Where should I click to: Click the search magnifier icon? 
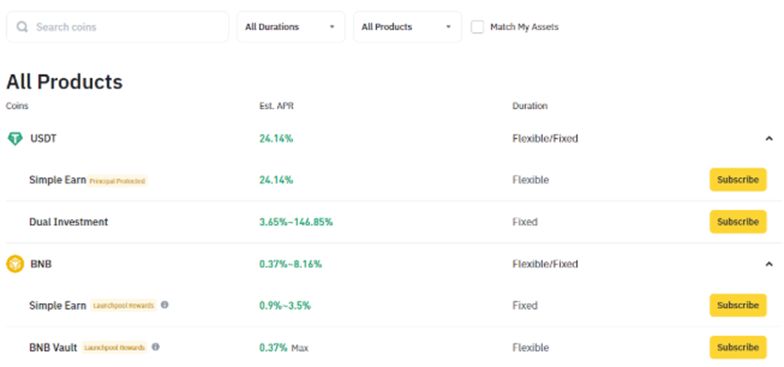[x=22, y=27]
